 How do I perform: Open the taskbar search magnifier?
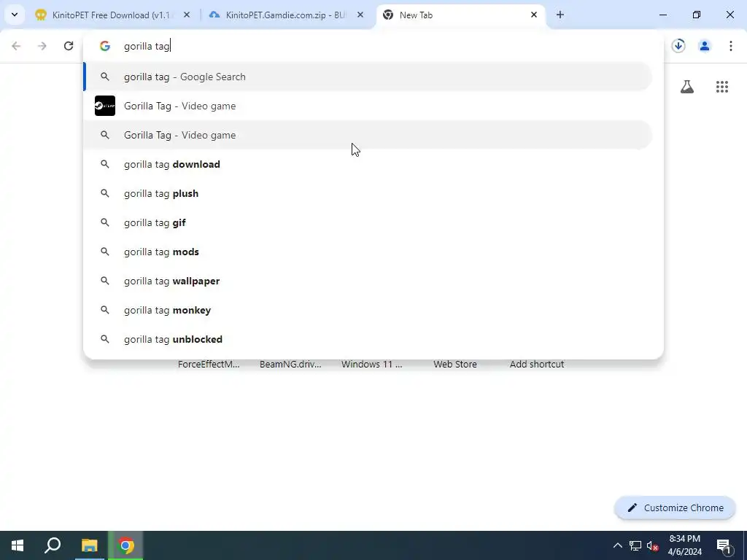pos(53,545)
